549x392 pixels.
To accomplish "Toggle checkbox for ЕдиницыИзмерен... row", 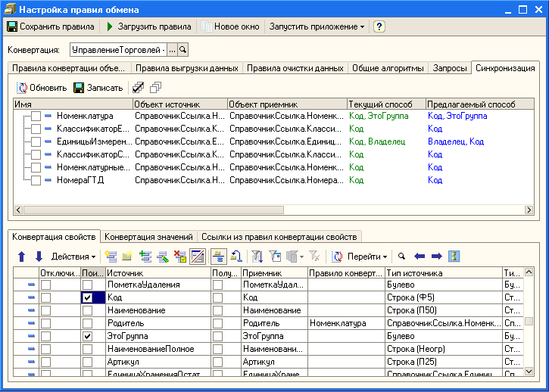I will (36, 142).
